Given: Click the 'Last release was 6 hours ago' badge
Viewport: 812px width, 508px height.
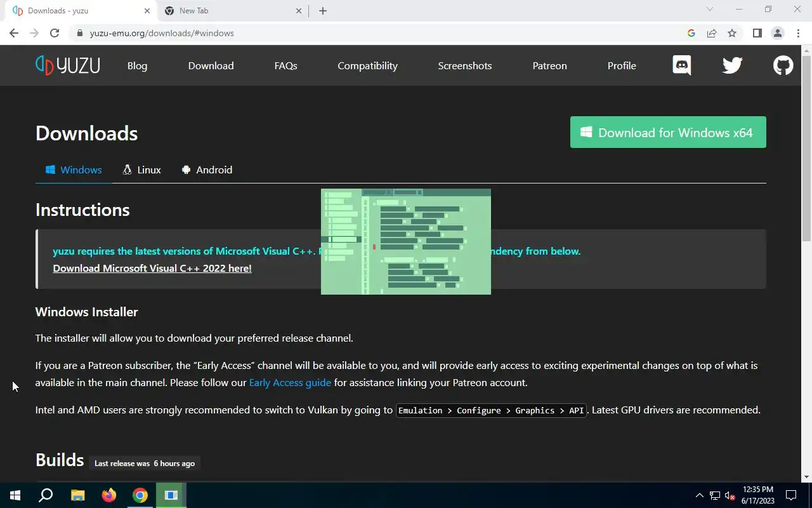Looking at the screenshot, I should click(x=145, y=463).
